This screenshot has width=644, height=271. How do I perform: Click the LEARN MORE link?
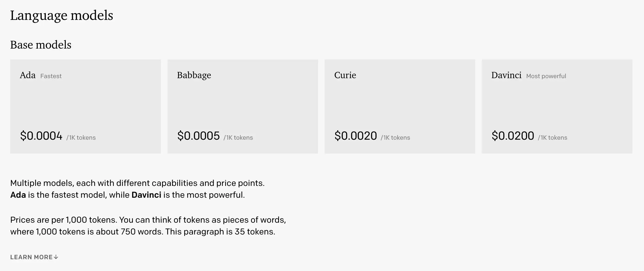[x=31, y=257]
